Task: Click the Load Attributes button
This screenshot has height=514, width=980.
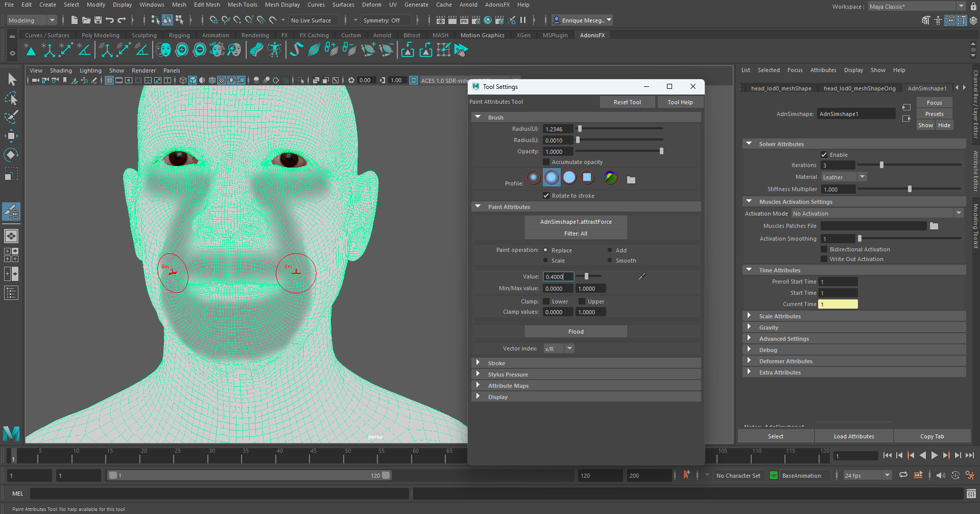Action: pos(854,436)
